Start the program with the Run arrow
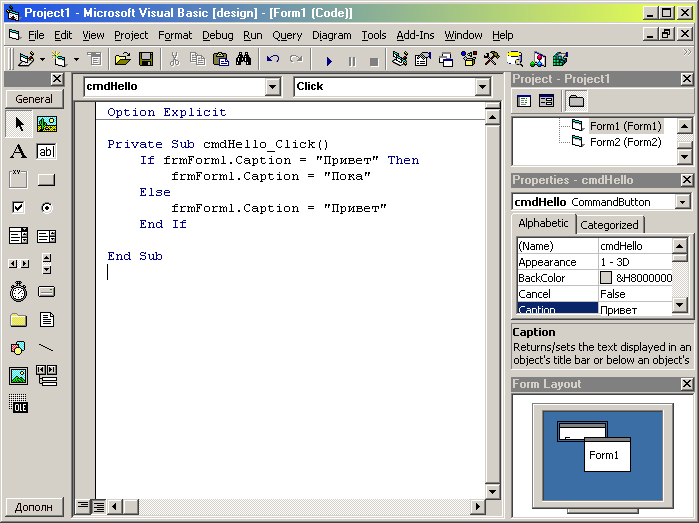 tap(329, 61)
